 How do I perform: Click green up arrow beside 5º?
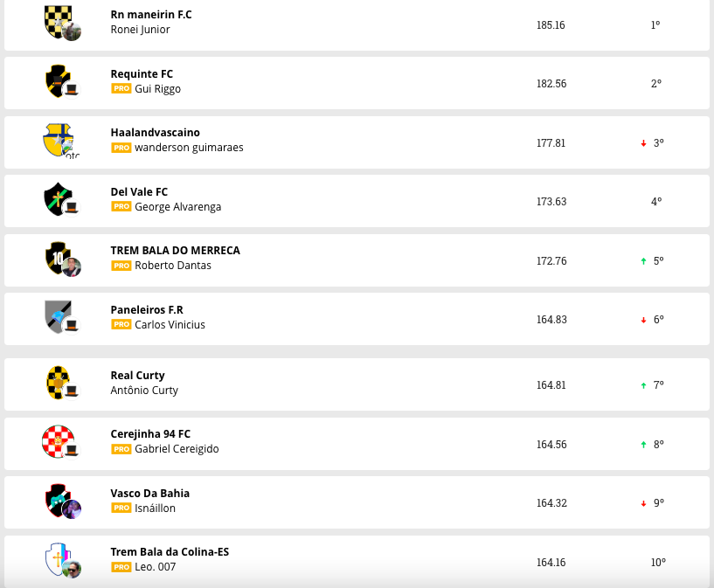pos(643,261)
